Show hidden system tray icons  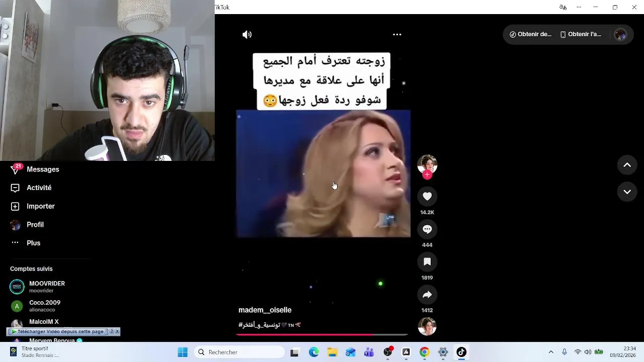(551, 352)
